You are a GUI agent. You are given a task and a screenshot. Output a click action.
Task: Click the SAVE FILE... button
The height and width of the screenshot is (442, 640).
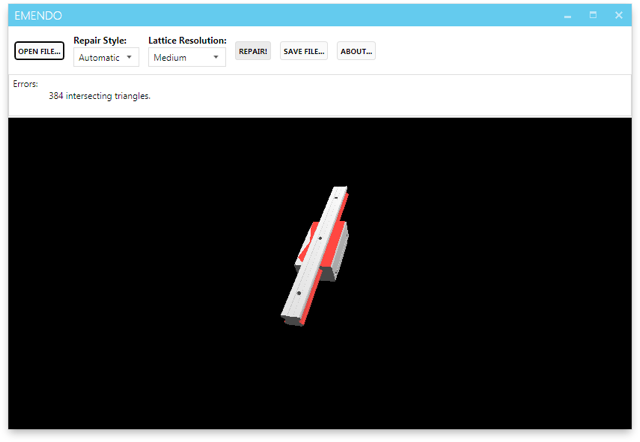point(303,51)
